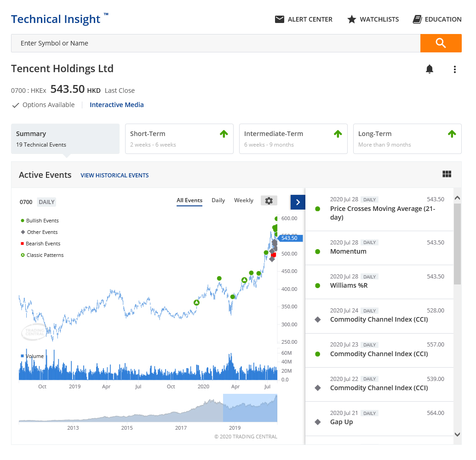Open the Alert Center envelope icon
The image size is (476, 460).
tap(279, 19)
